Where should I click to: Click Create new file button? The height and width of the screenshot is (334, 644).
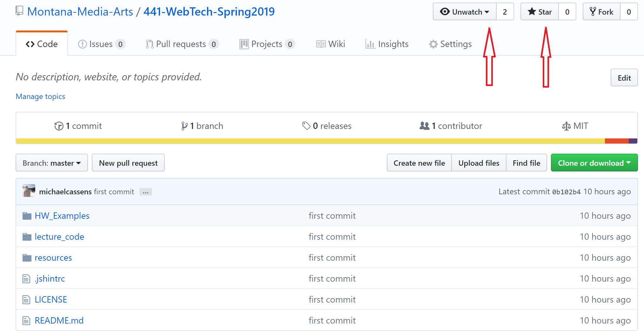click(x=419, y=163)
